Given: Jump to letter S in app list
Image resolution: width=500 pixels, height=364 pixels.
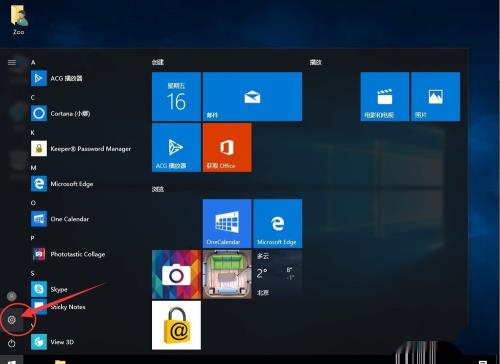Looking at the screenshot, I should pyautogui.click(x=32, y=273).
